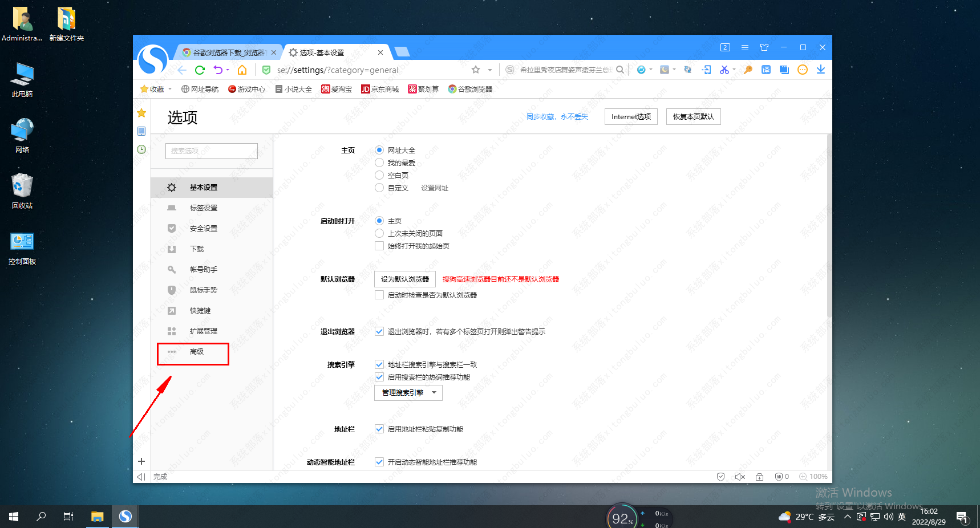Open 安全设置 settings section
980x528 pixels.
click(212, 229)
